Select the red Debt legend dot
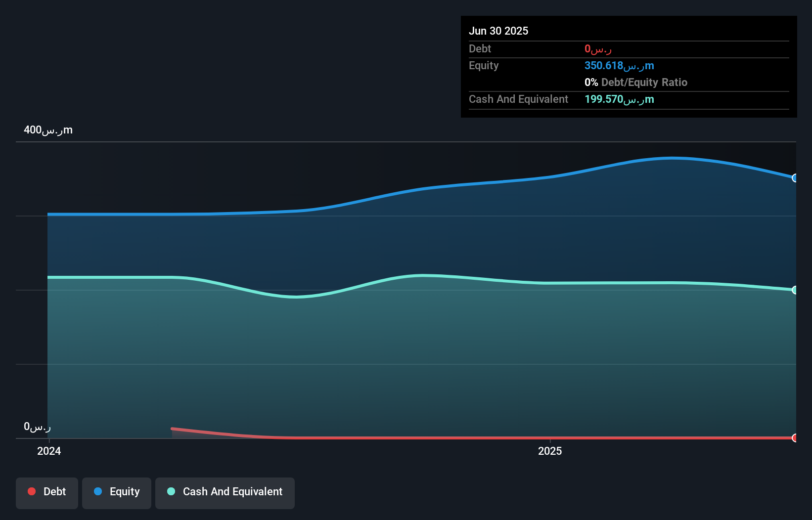 [x=32, y=491]
